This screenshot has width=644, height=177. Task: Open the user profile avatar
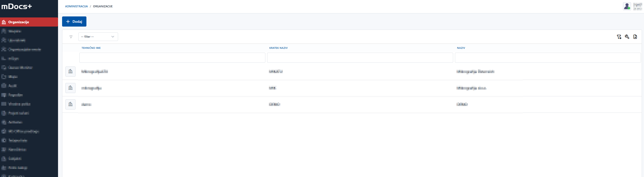click(627, 6)
